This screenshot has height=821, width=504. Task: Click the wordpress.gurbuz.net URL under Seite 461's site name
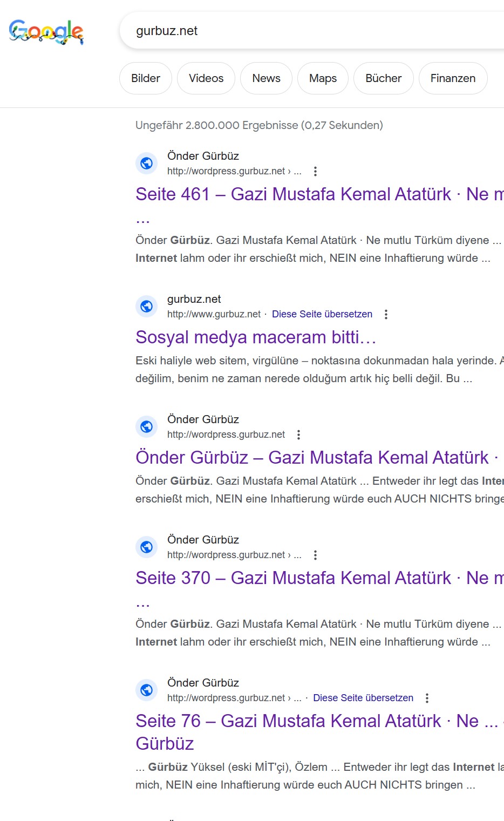pyautogui.click(x=234, y=171)
